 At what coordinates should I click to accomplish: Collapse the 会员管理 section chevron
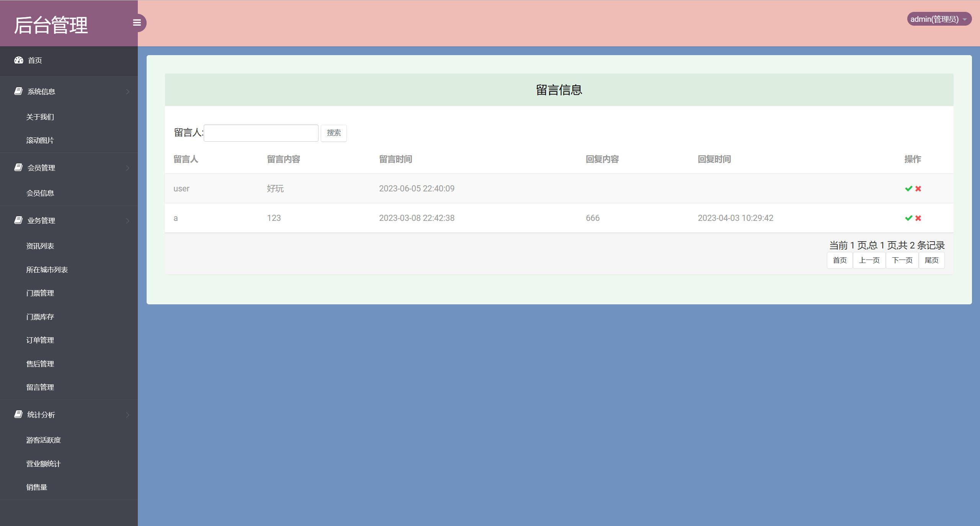click(x=128, y=168)
